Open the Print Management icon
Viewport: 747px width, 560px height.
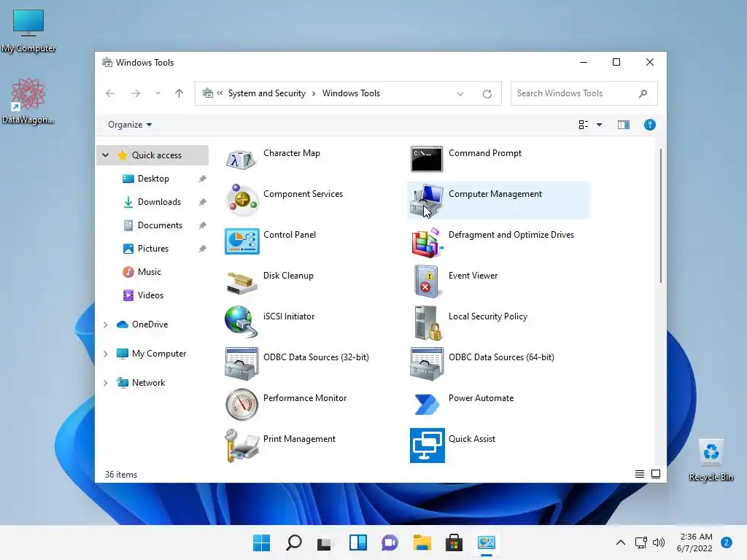pos(241,446)
